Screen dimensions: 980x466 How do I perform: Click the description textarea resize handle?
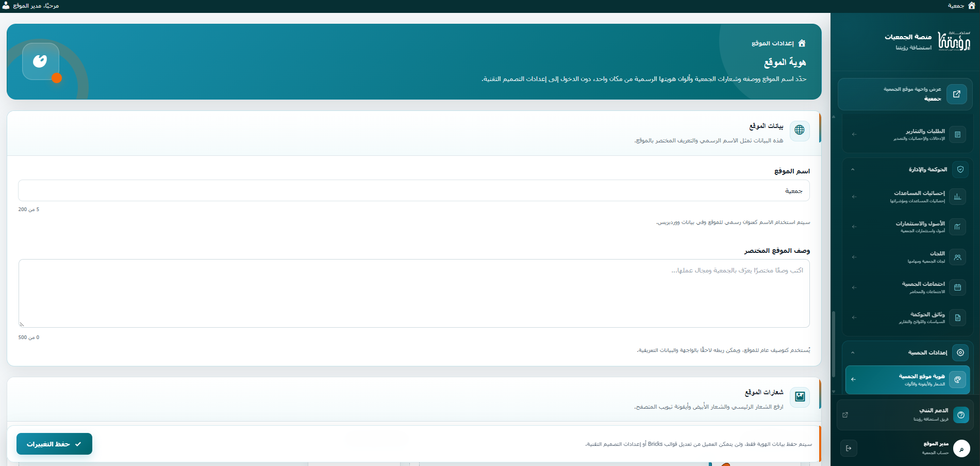point(22,324)
